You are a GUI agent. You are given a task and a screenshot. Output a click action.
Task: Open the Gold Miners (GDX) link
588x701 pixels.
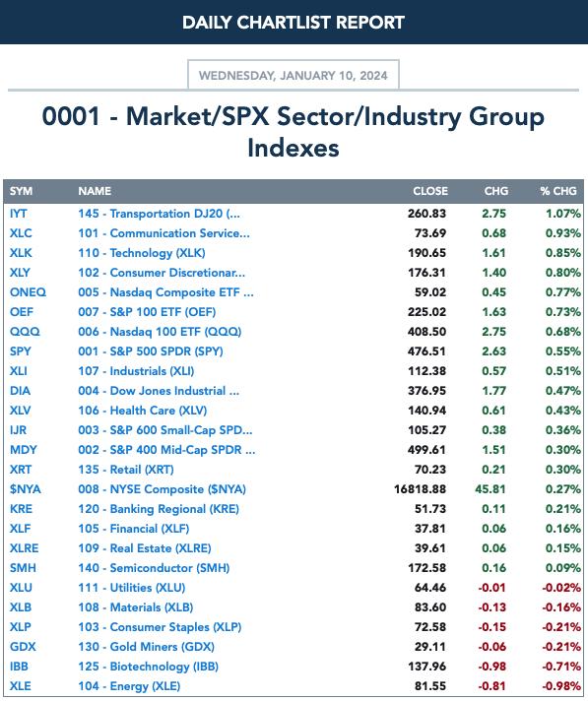click(x=146, y=647)
